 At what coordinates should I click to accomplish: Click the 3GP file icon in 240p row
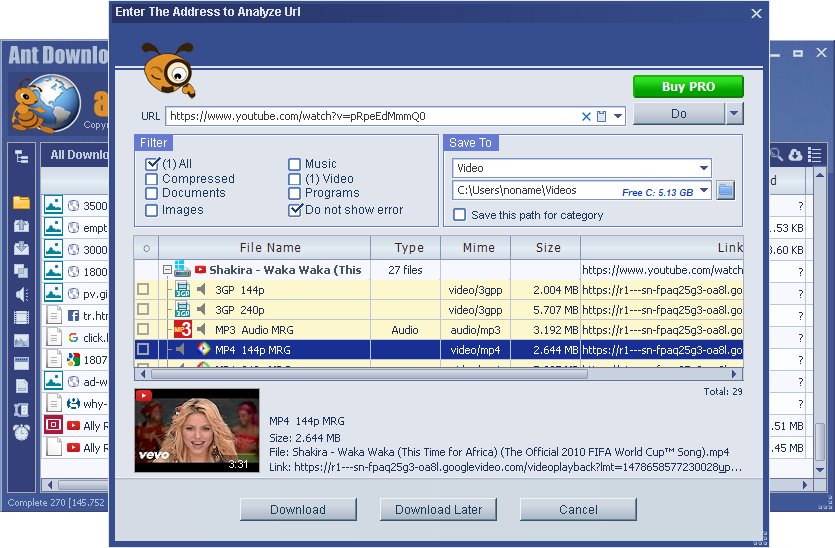(183, 309)
